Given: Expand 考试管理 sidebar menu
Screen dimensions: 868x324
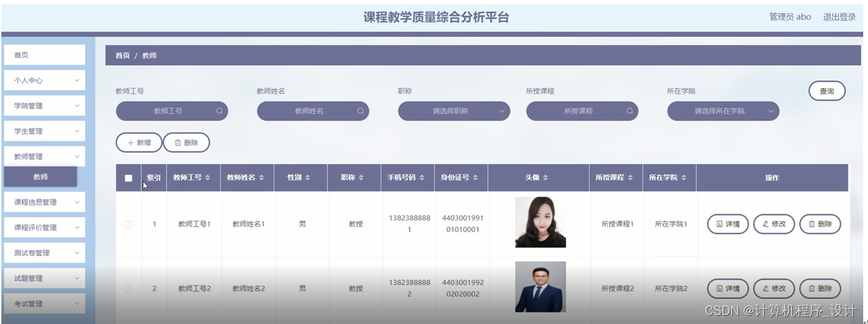Looking at the screenshot, I should 45,303.
